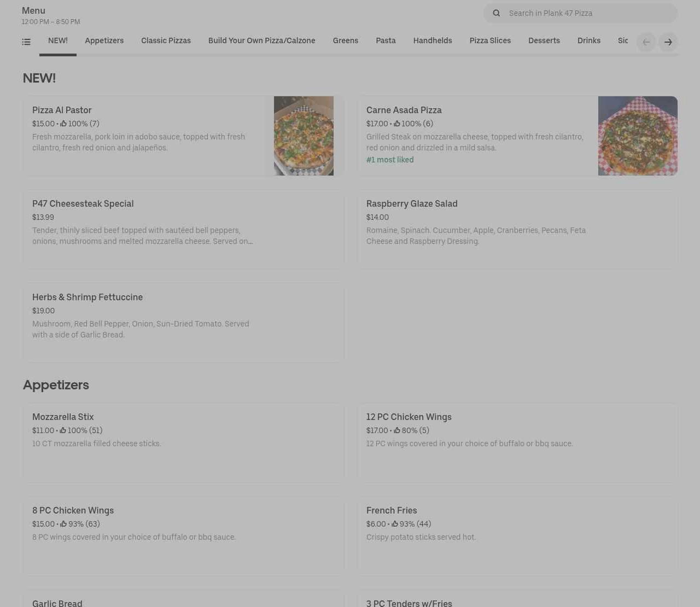700x607 pixels.
Task: Open the 12 PC Chicken Wings item
Action: (x=517, y=443)
